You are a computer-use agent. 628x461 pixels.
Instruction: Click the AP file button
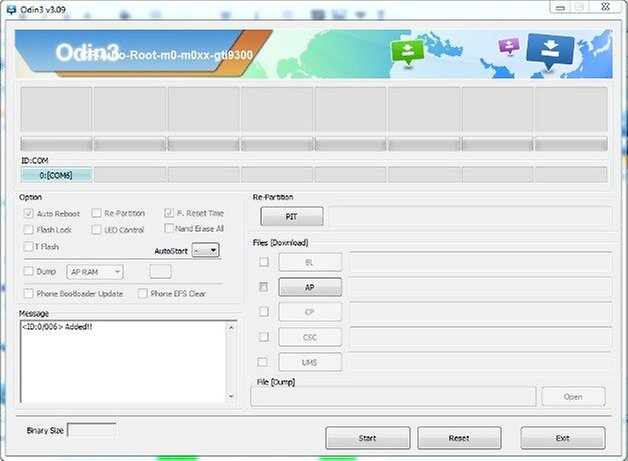(x=310, y=287)
